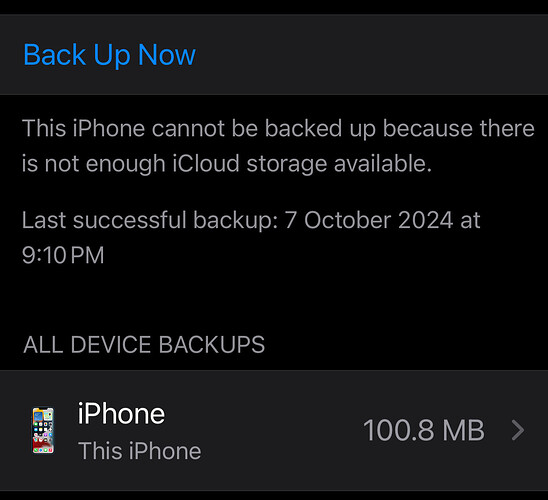Click the word 'BACKUPS' in section header
Viewport: 548px width, 500px height.
212,345
